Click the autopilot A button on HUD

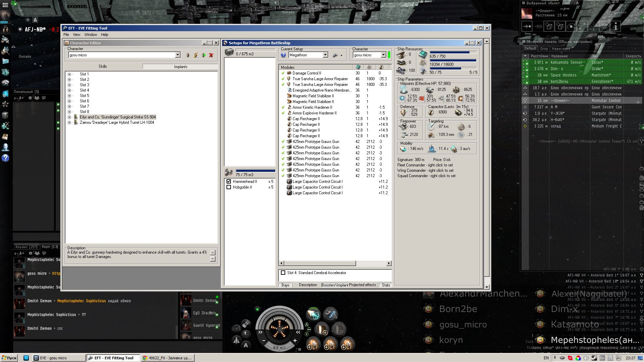click(x=246, y=345)
